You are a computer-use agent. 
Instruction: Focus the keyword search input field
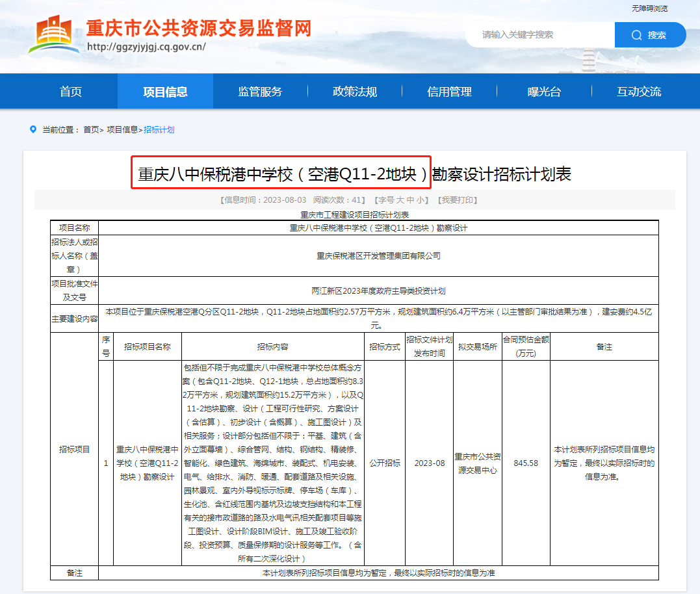[x=540, y=35]
